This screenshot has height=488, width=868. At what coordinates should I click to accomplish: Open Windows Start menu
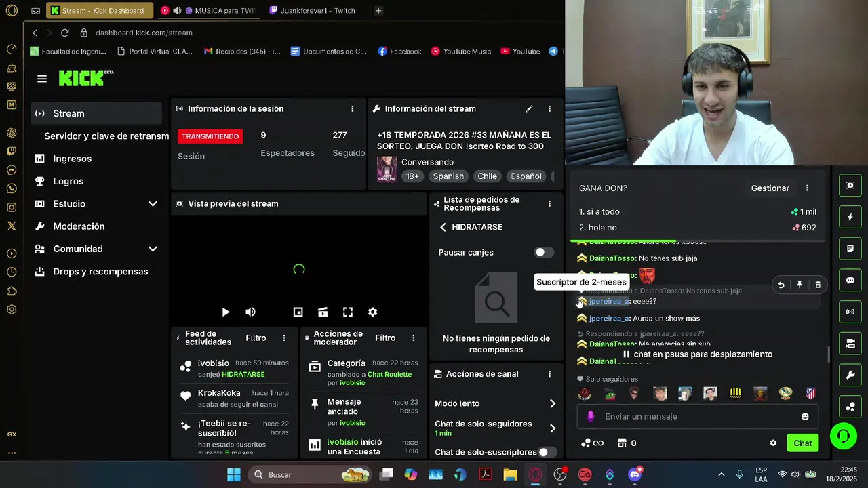(x=234, y=474)
